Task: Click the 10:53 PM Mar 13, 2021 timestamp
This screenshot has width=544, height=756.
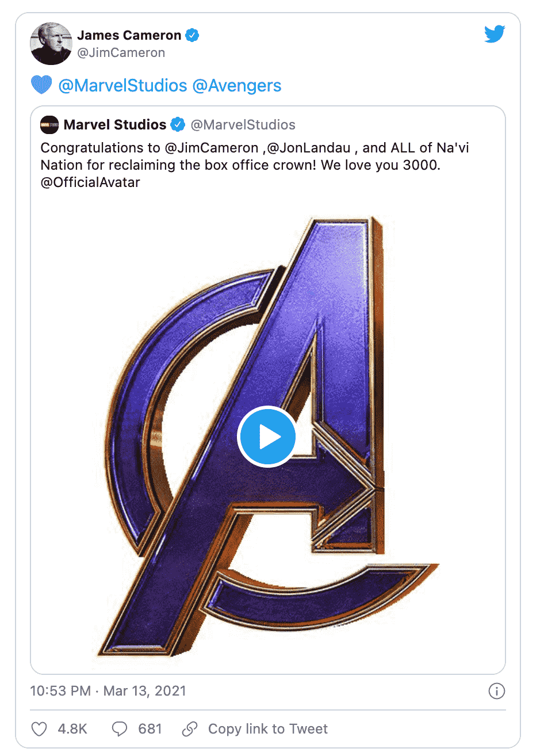Action: 108,691
